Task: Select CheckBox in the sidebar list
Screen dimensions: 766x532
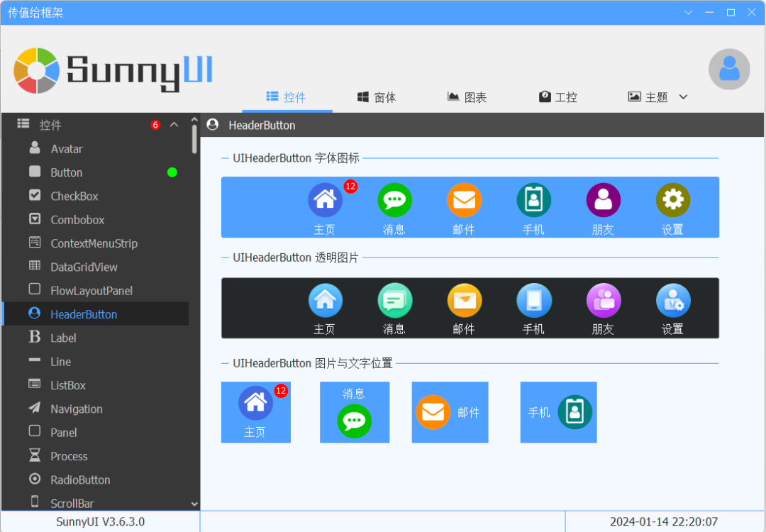Action: pyautogui.click(x=74, y=196)
